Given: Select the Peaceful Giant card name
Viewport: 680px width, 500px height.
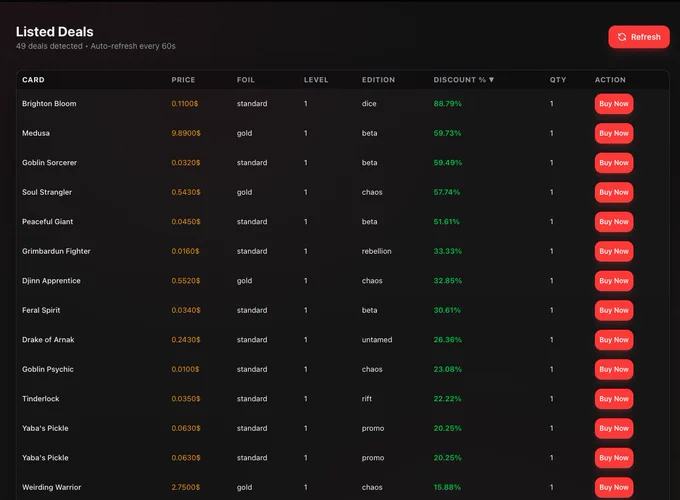Looking at the screenshot, I should [x=48, y=222].
